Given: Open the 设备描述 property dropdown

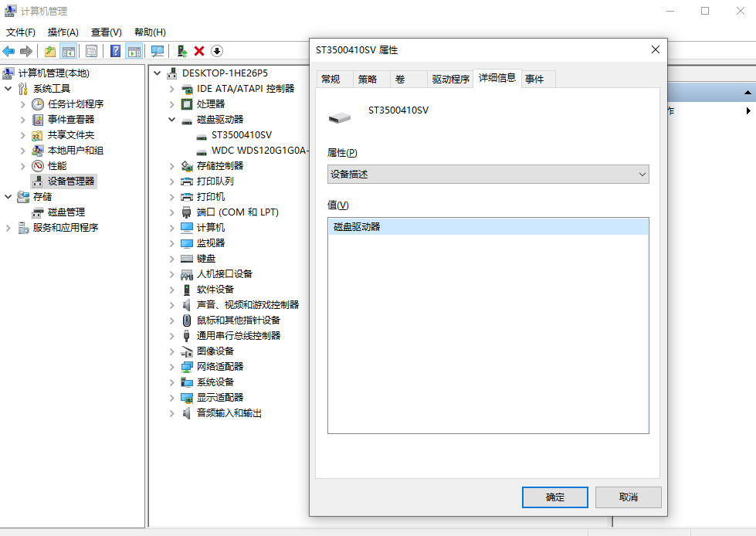Looking at the screenshot, I should [641, 174].
